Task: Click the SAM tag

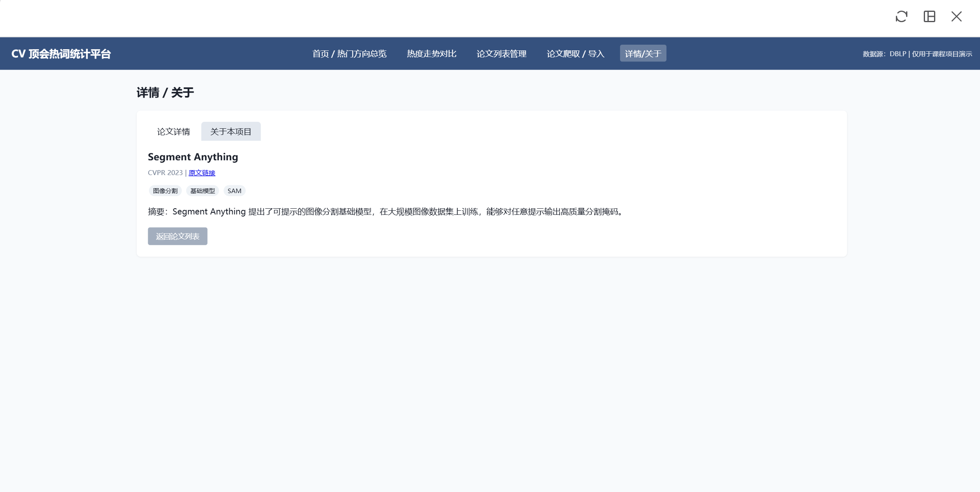Action: pyautogui.click(x=234, y=191)
